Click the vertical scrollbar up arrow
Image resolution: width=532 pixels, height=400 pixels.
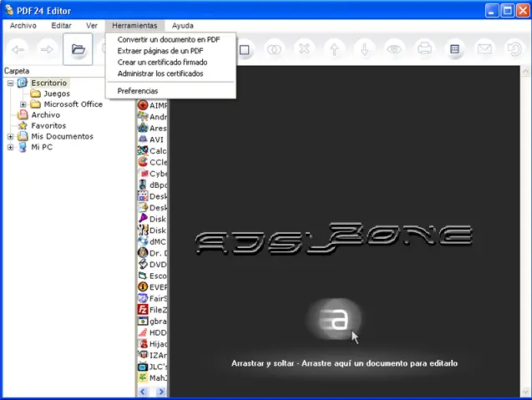(525, 71)
